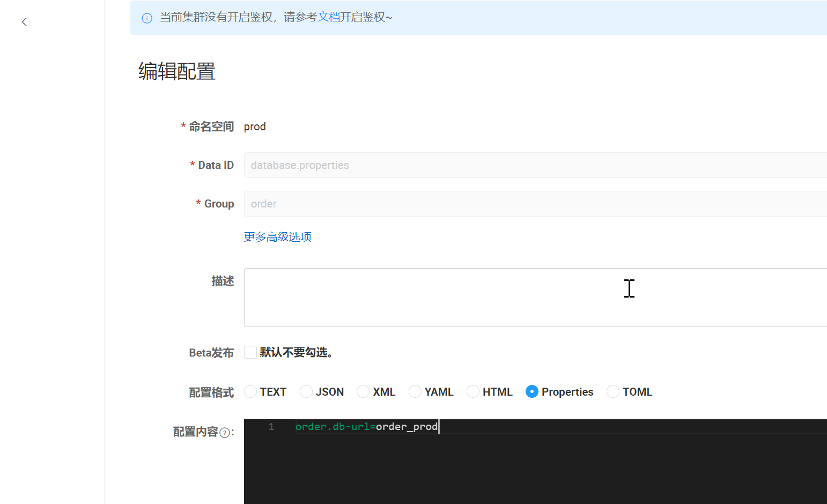
Task: Select the TEXT format radio button
Action: (250, 391)
